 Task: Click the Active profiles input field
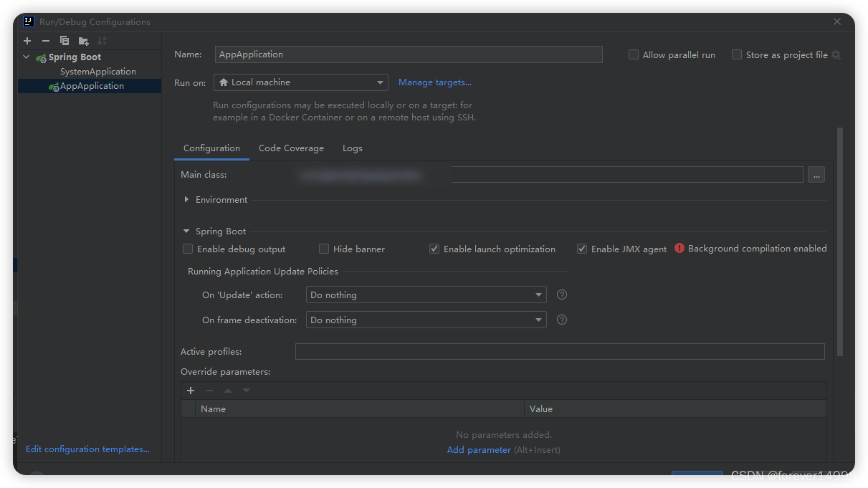click(560, 351)
